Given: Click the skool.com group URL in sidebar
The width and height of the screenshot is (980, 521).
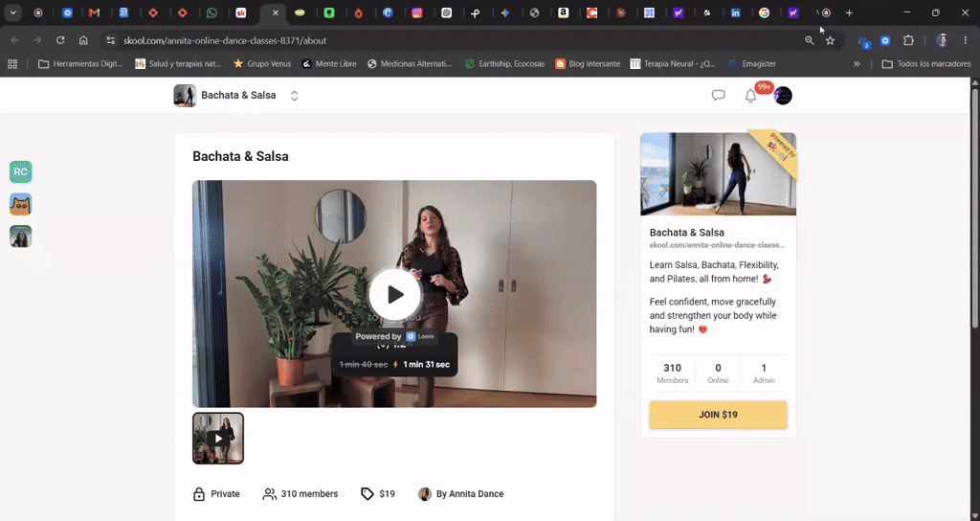Looking at the screenshot, I should point(717,245).
